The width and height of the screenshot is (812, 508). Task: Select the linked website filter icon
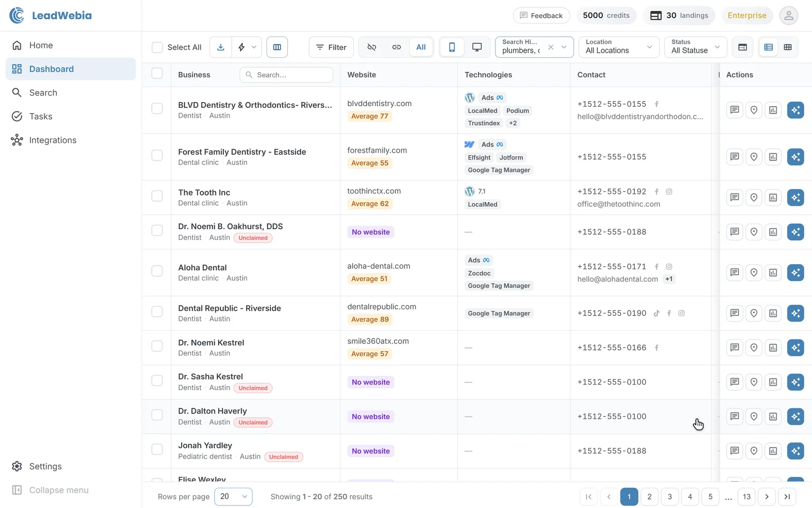coord(396,47)
